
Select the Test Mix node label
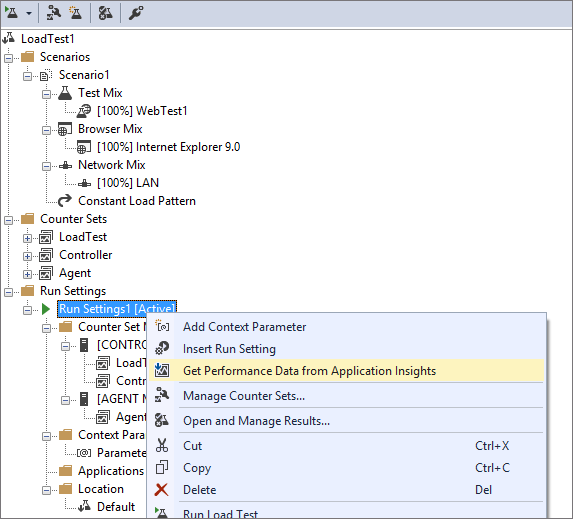tap(100, 93)
